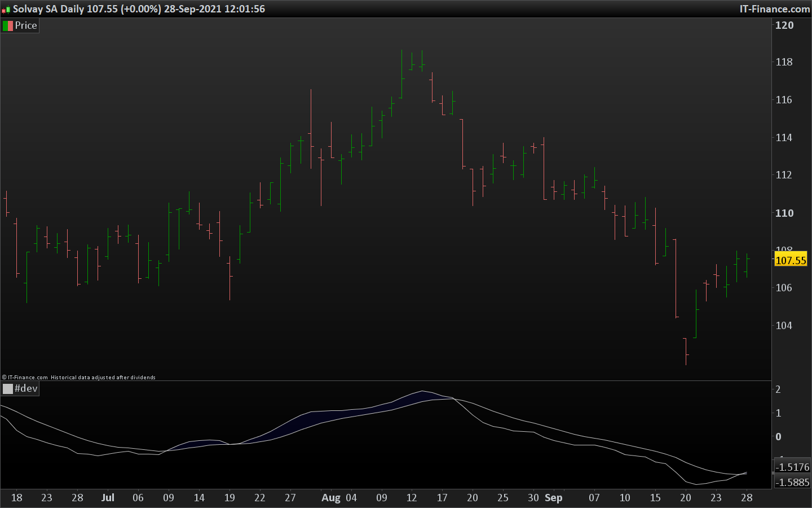Click the 1 level on the #dev axis
Image resolution: width=812 pixels, height=508 pixels.
[x=779, y=413]
